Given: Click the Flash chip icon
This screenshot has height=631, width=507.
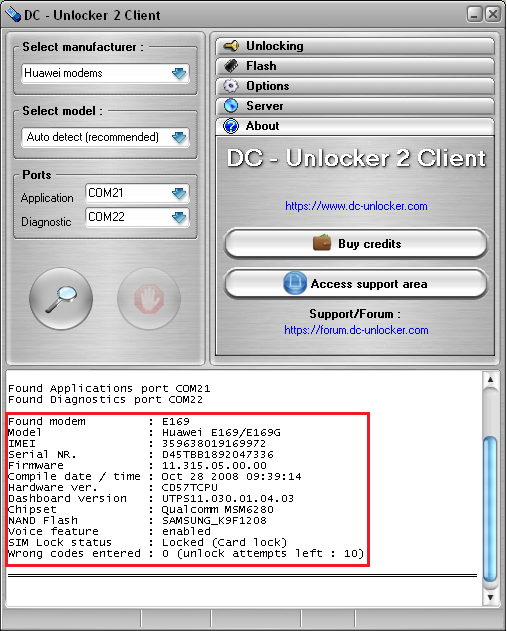Looking at the screenshot, I should coord(231,66).
